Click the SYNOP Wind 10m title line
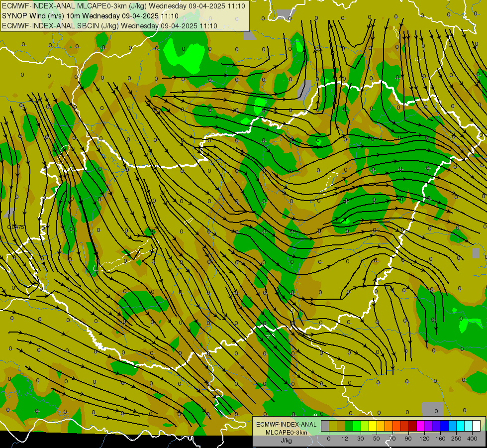The height and width of the screenshot is (448, 487). (x=90, y=16)
